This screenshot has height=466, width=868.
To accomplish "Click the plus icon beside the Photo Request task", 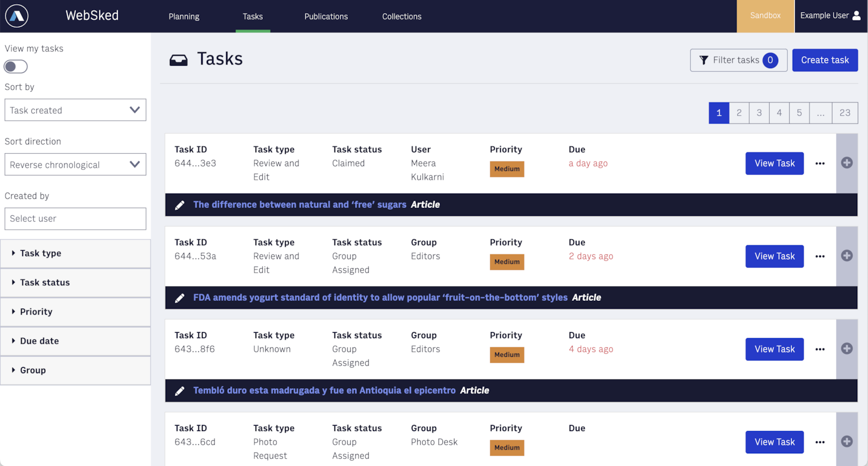I will point(847,442).
